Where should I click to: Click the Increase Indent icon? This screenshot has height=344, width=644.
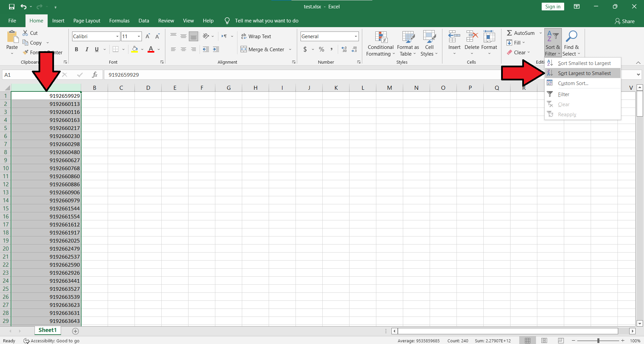pyautogui.click(x=216, y=50)
